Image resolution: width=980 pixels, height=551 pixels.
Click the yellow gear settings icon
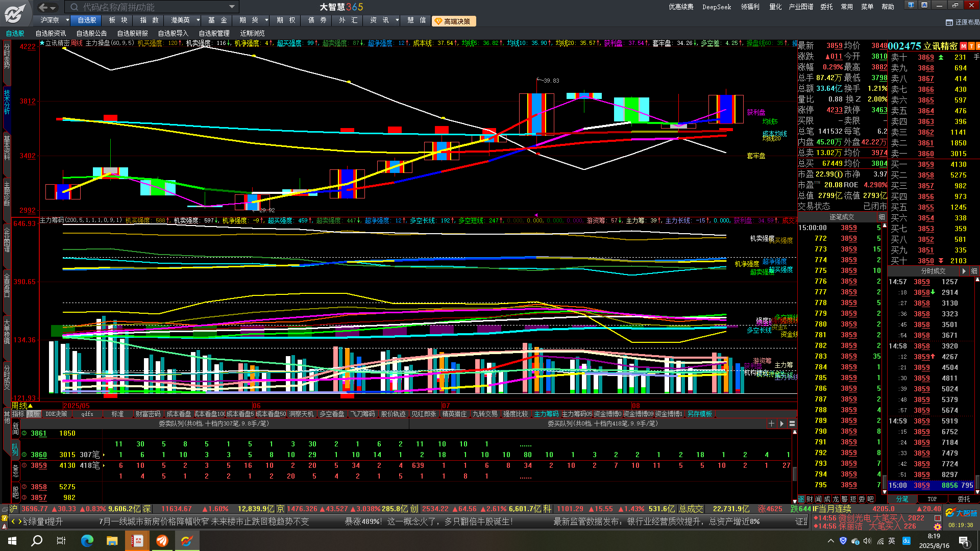coord(937,527)
